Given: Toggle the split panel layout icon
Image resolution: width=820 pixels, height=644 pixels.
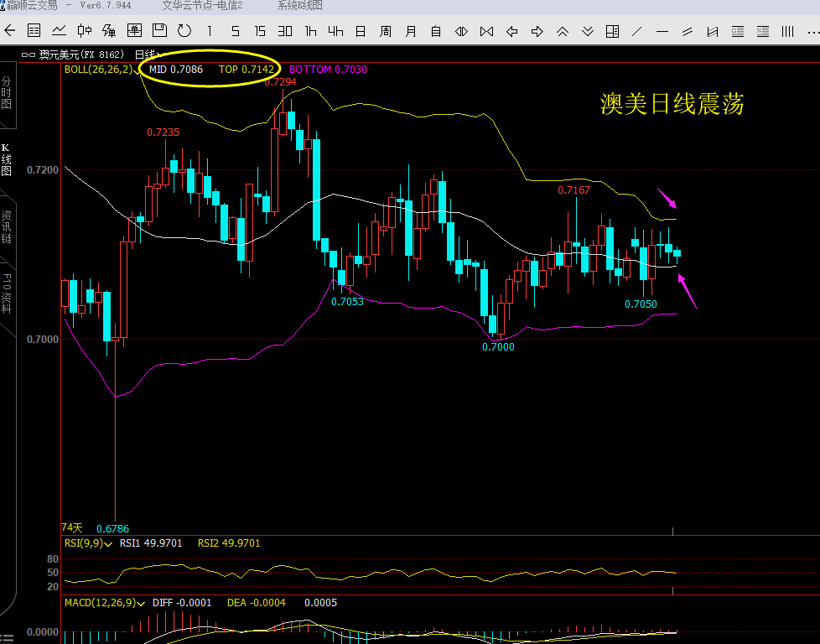Looking at the screenshot, I should [x=612, y=31].
